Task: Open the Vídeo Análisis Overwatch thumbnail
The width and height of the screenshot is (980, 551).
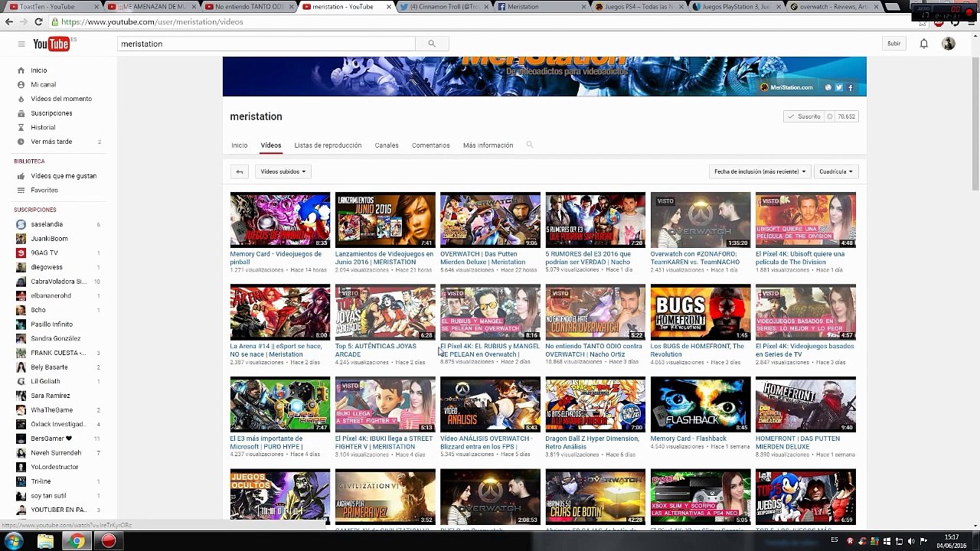Action: [490, 404]
